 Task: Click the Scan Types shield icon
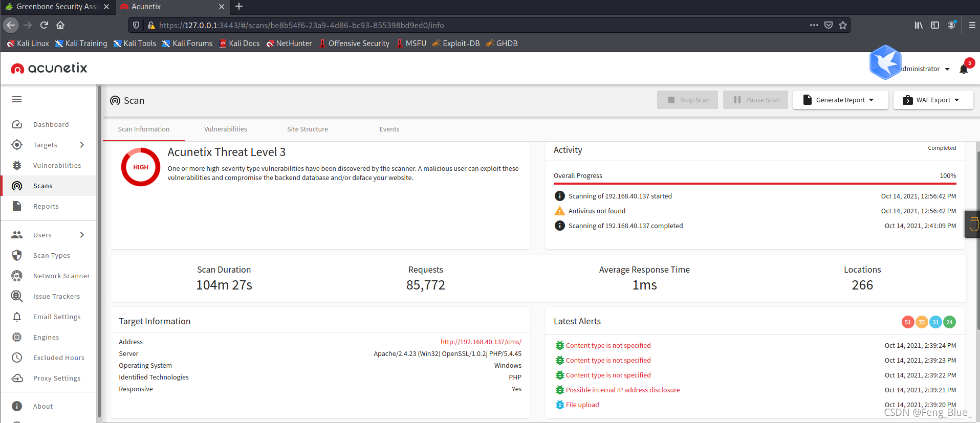(17, 255)
